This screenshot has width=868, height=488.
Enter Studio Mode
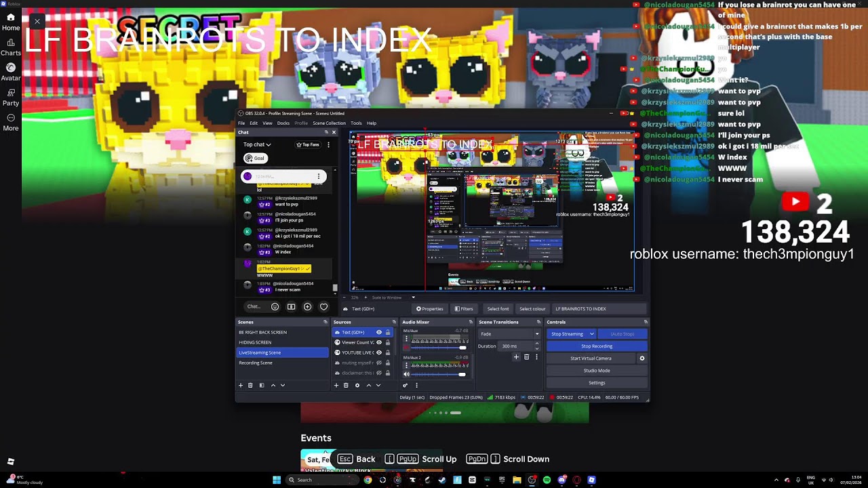597,370
